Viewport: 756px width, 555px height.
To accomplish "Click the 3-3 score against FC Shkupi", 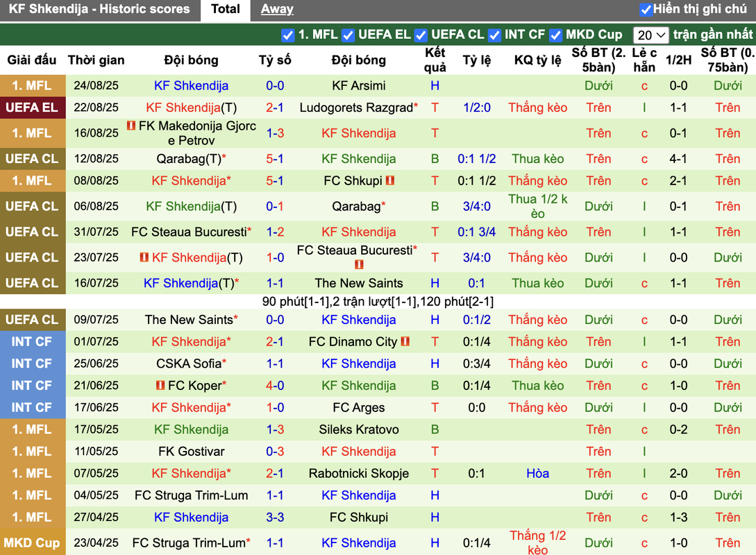I will (275, 517).
